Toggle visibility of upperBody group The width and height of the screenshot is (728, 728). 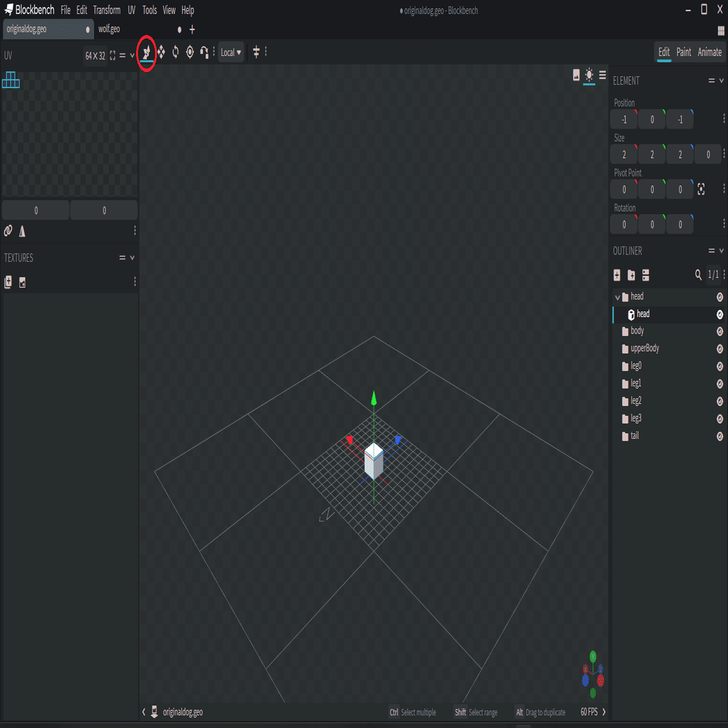(x=720, y=349)
